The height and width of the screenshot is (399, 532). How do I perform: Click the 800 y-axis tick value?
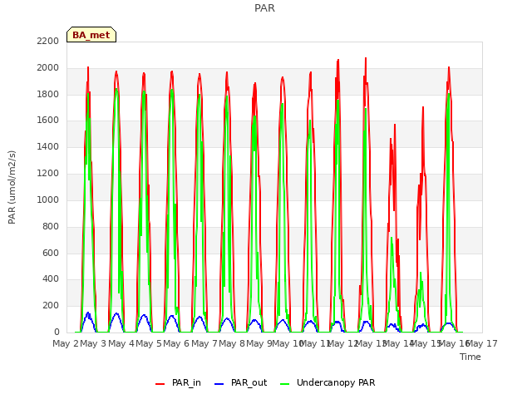[x=51, y=226]
